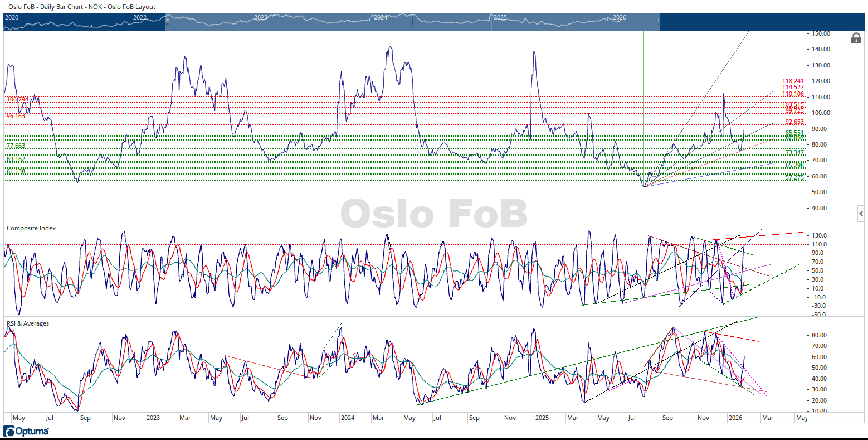Click the 57.275 green support level label
This screenshot has width=868, height=440.
point(794,177)
